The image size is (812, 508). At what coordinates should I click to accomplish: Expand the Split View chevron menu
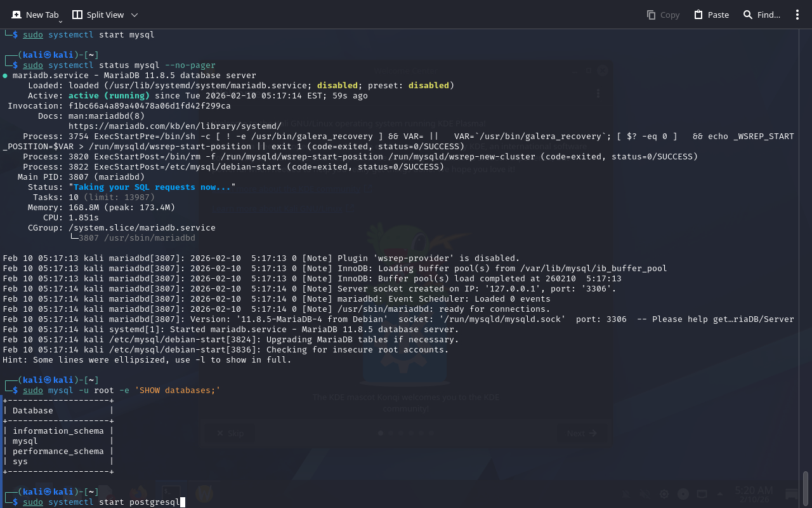pyautogui.click(x=134, y=15)
